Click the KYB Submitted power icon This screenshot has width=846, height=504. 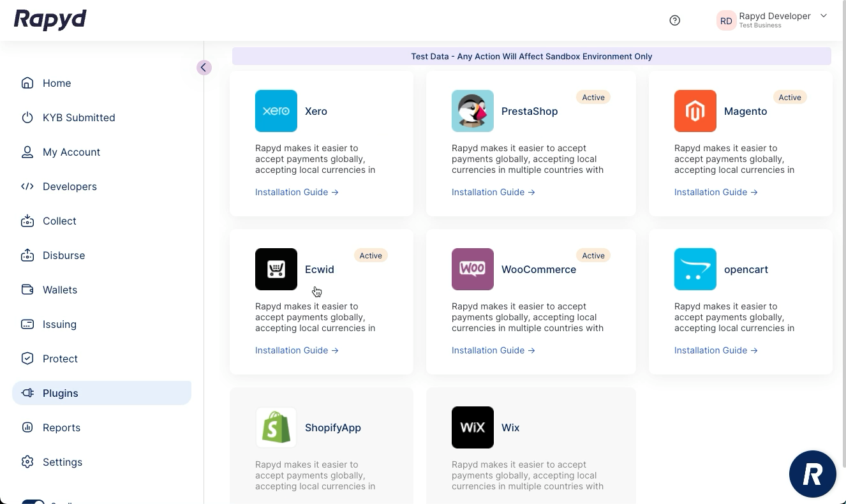tap(27, 117)
